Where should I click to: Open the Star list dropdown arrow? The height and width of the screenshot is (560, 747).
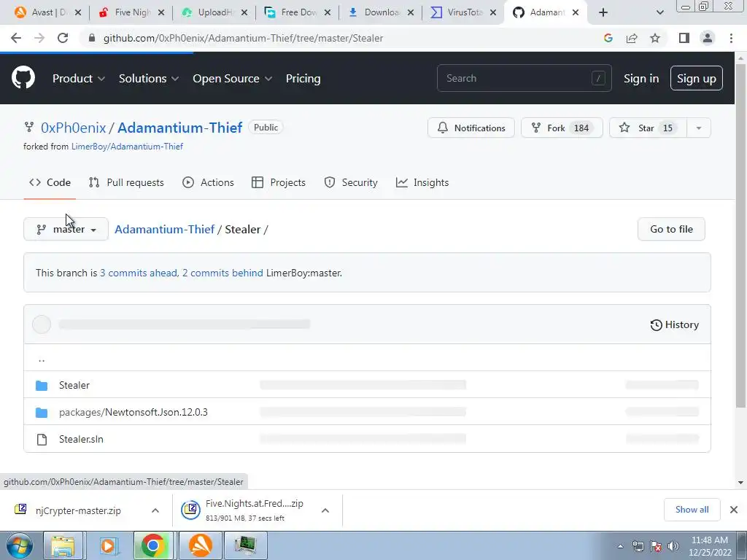pyautogui.click(x=699, y=128)
